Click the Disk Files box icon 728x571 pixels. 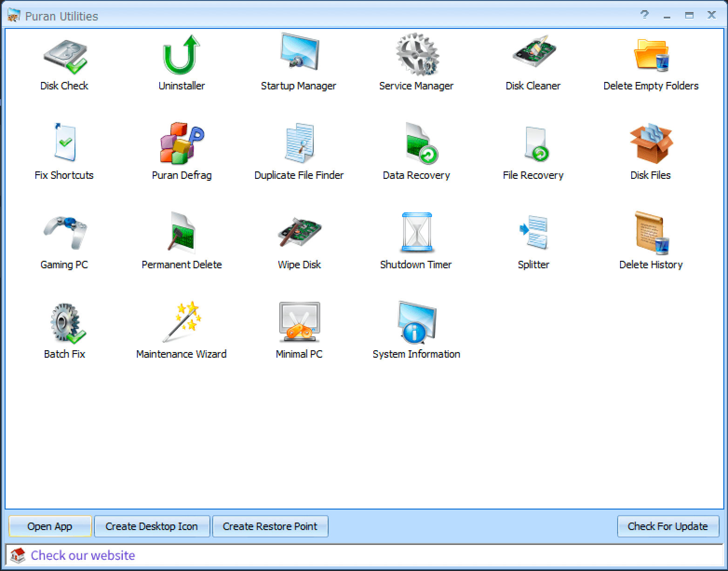pyautogui.click(x=651, y=143)
